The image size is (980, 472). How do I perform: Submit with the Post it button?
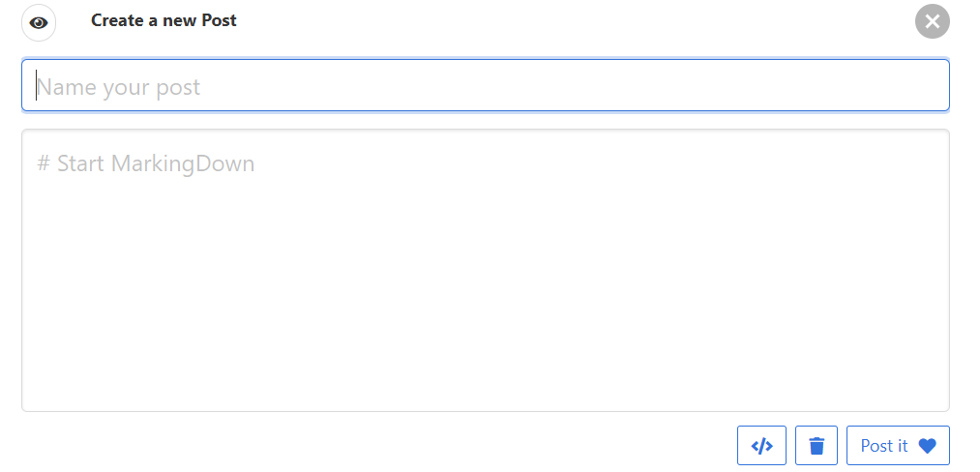coord(898,446)
